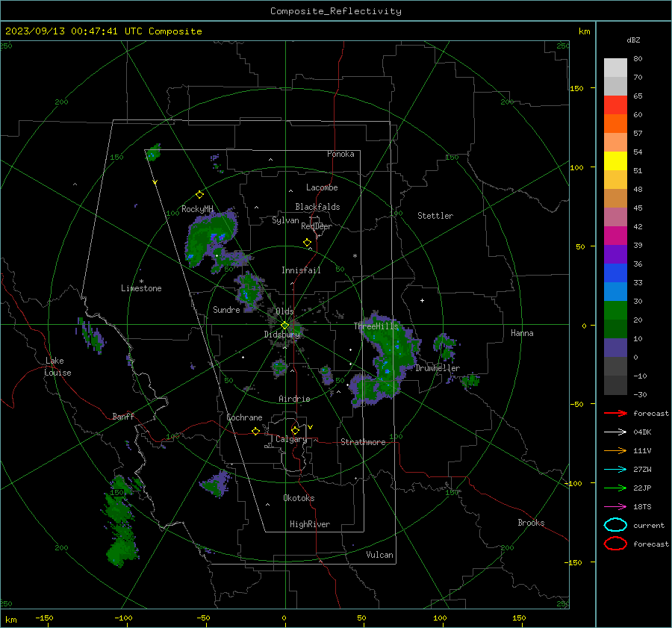This screenshot has height=628, width=672.
Task: Click the current legend label
Action: click(x=649, y=525)
